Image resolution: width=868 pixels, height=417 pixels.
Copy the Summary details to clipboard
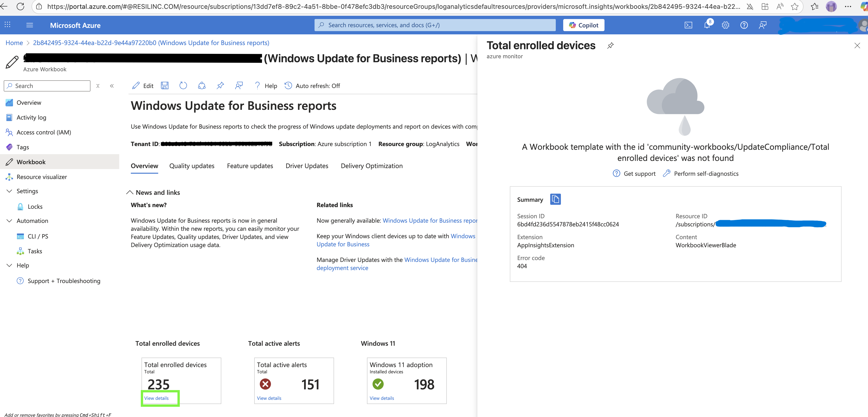pos(555,199)
